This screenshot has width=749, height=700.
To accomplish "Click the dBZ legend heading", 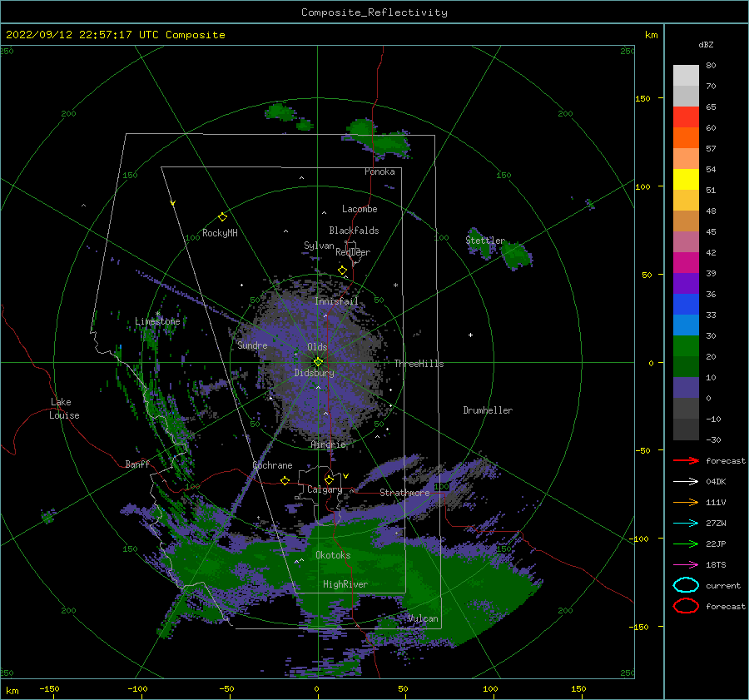I will [x=706, y=44].
